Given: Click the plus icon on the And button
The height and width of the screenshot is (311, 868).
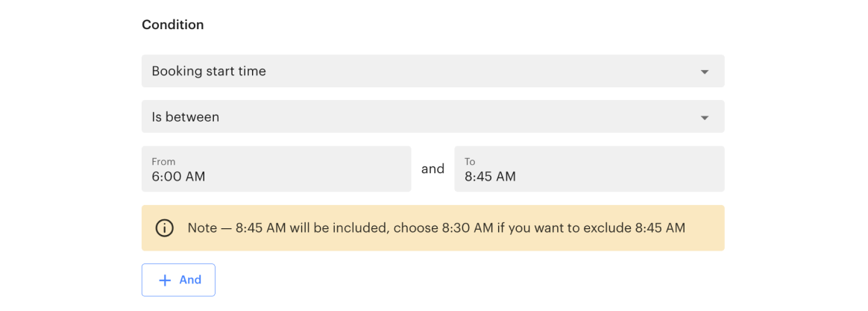Looking at the screenshot, I should point(165,280).
